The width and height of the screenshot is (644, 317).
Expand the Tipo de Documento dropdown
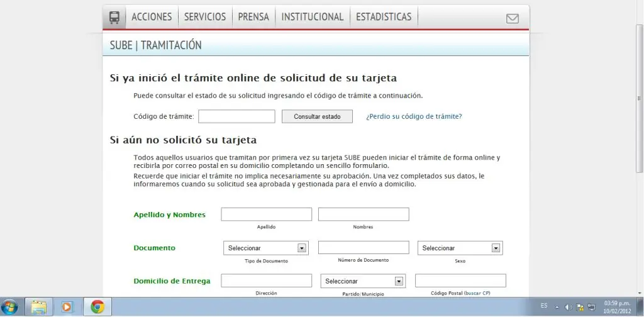[266, 248]
